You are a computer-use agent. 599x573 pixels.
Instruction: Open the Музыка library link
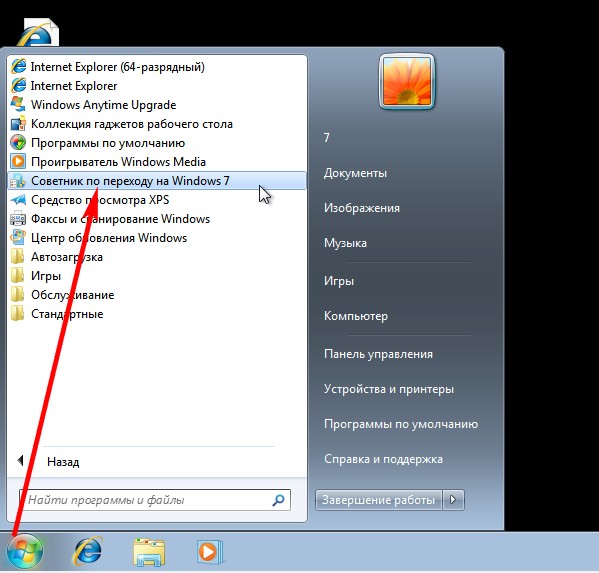coord(345,243)
